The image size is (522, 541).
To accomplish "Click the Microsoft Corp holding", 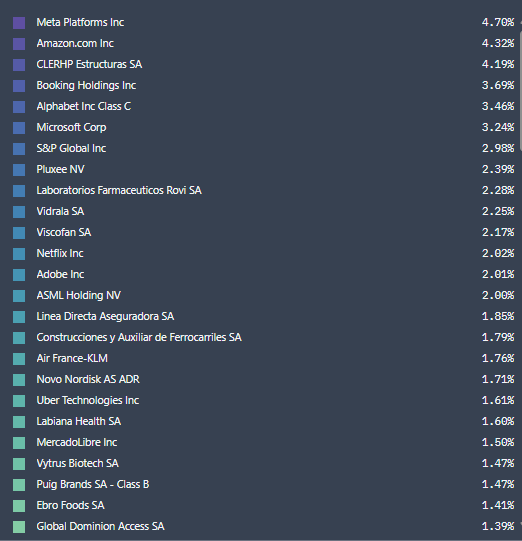I will pos(71,128).
